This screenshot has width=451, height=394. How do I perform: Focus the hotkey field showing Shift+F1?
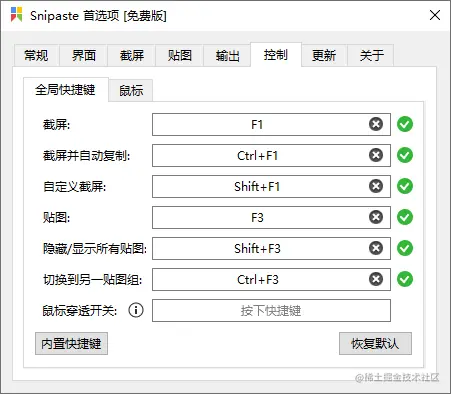pyautogui.click(x=271, y=186)
